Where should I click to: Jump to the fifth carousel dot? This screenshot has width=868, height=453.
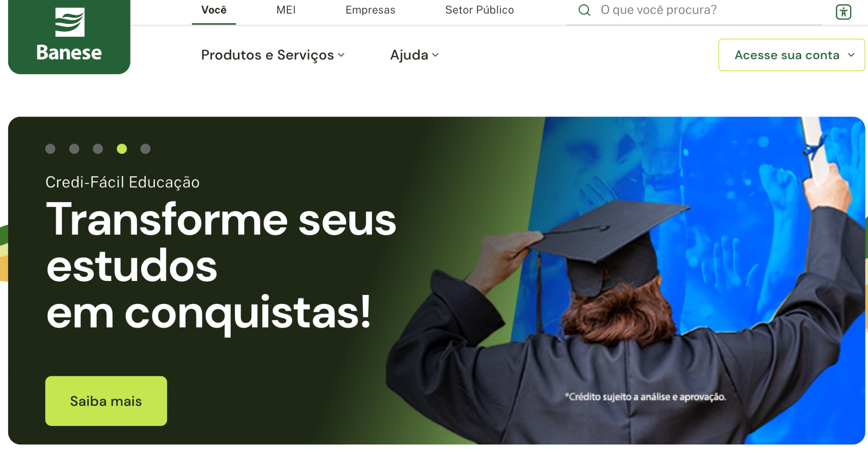[x=145, y=149]
